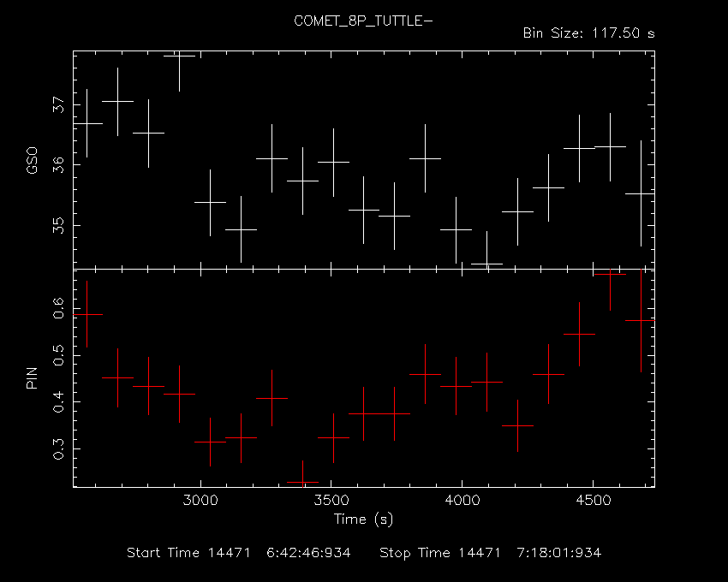Click the GSO y-axis label

[x=32, y=161]
